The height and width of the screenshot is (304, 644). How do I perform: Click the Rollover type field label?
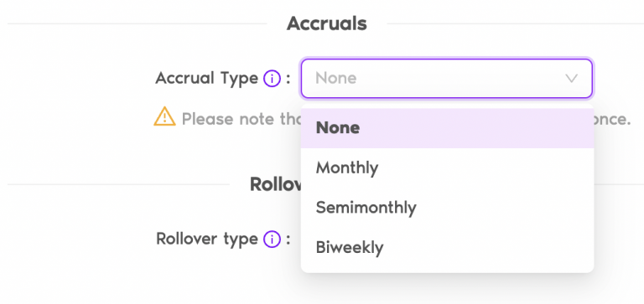point(207,239)
